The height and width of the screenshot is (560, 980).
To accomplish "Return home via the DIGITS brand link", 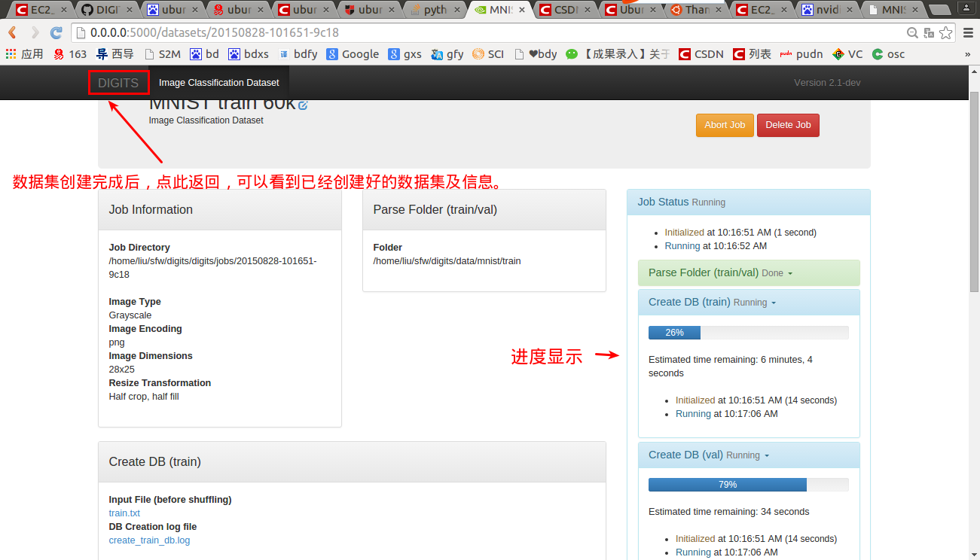I will (x=118, y=83).
